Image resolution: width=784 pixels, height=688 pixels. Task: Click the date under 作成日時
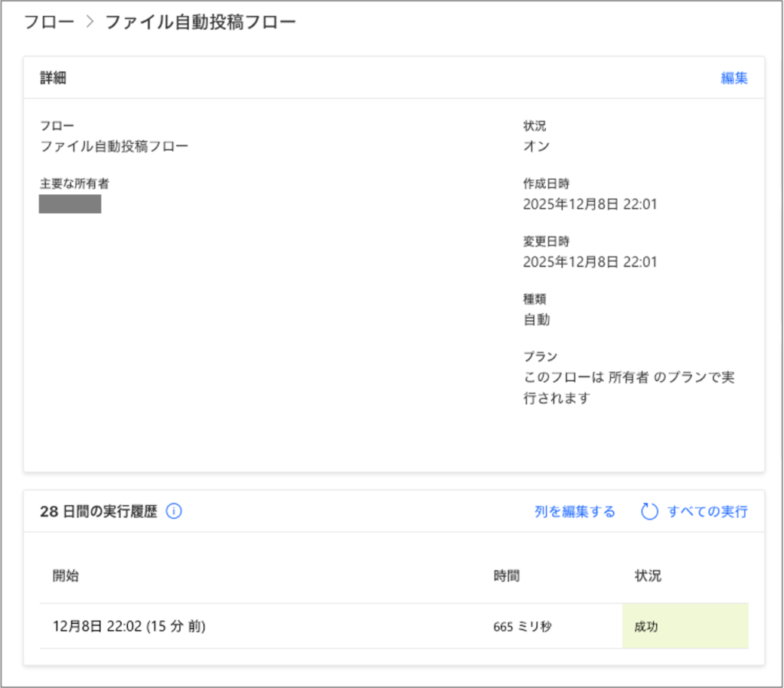coord(590,204)
